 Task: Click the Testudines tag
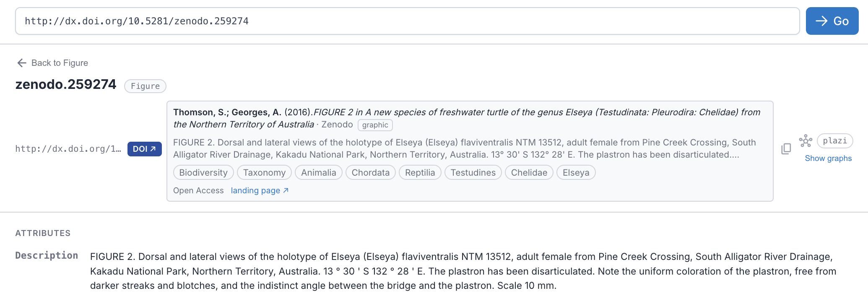click(473, 172)
